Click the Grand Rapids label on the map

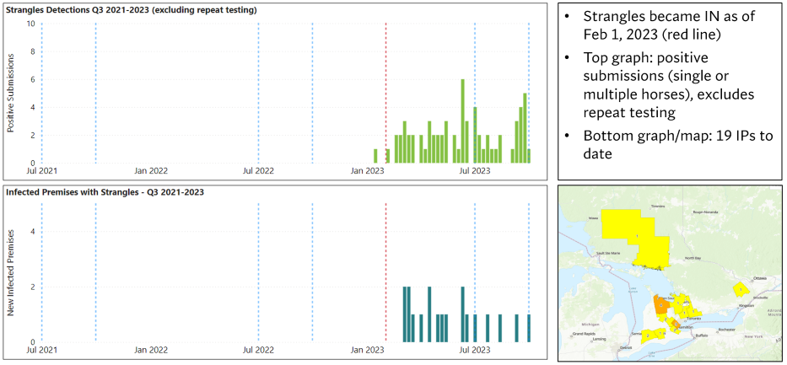click(x=584, y=334)
